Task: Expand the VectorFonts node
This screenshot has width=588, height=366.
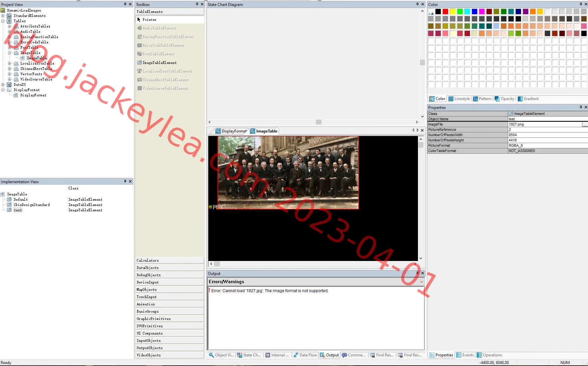Action: click(10, 74)
